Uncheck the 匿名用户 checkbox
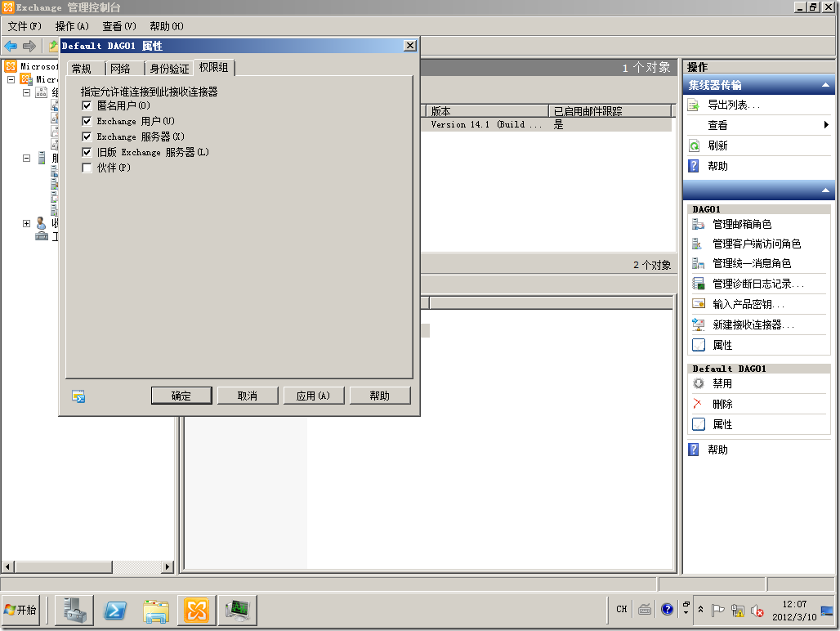 [x=87, y=105]
